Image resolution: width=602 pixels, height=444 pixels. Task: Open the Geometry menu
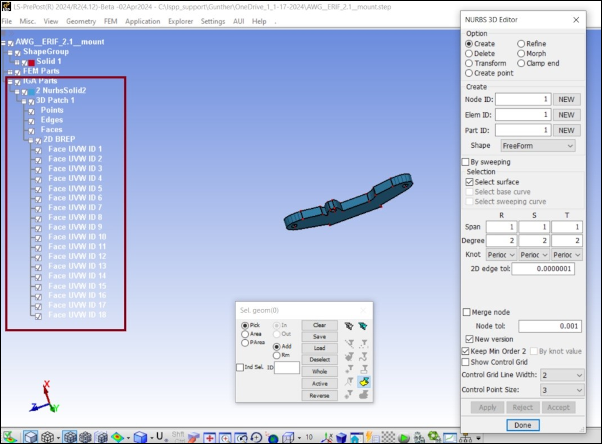click(81, 21)
